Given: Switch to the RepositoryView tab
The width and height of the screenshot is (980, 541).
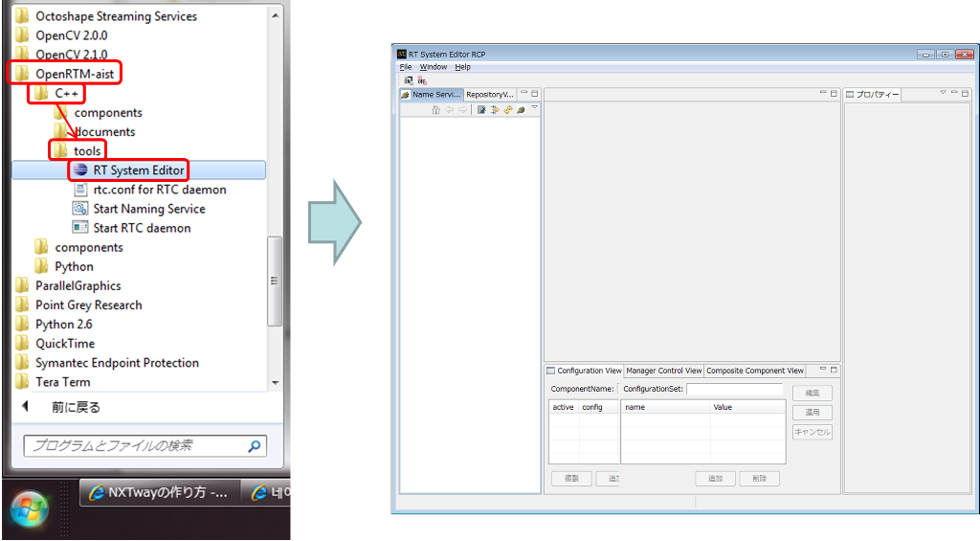Looking at the screenshot, I should coord(489,95).
